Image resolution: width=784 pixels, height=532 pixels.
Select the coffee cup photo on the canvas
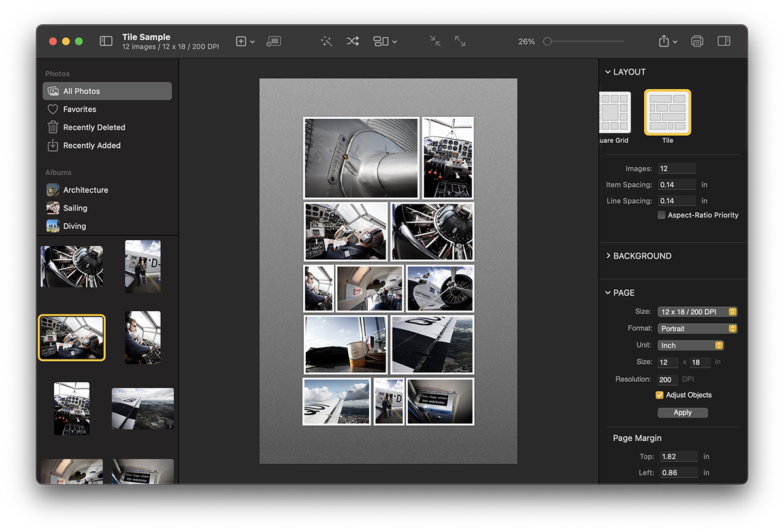click(x=345, y=345)
